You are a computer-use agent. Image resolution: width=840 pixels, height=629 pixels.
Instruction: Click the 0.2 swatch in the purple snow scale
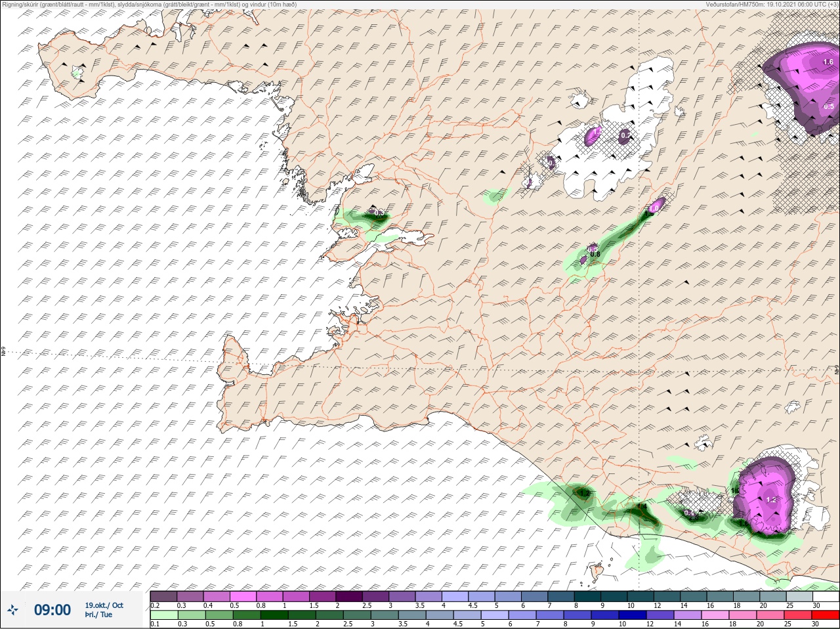click(x=163, y=596)
